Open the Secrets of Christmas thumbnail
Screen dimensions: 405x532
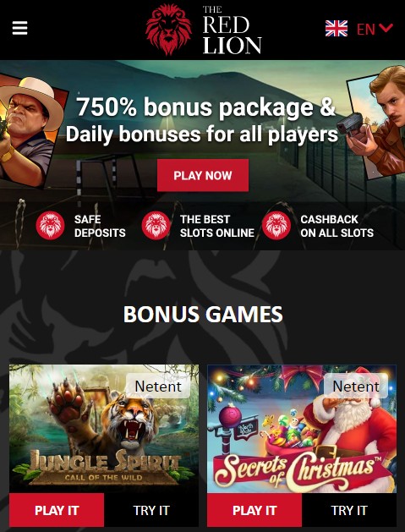(x=302, y=429)
